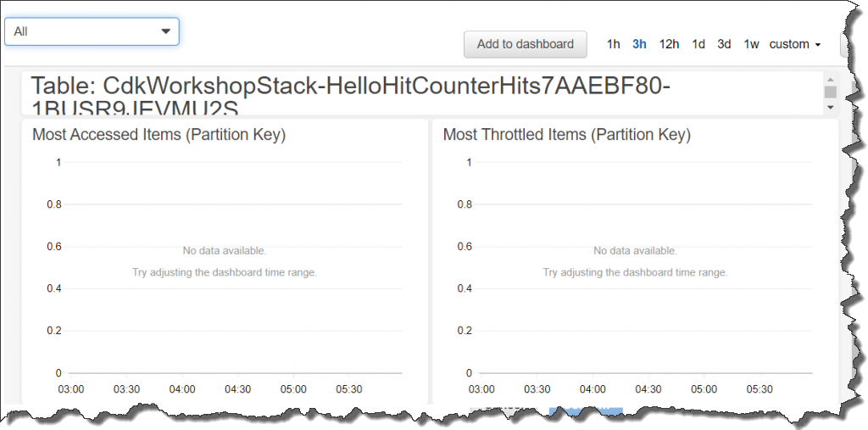Viewport: 868px width, 430px height.
Task: Click the Most Accessed Items chart title
Action: 159,134
